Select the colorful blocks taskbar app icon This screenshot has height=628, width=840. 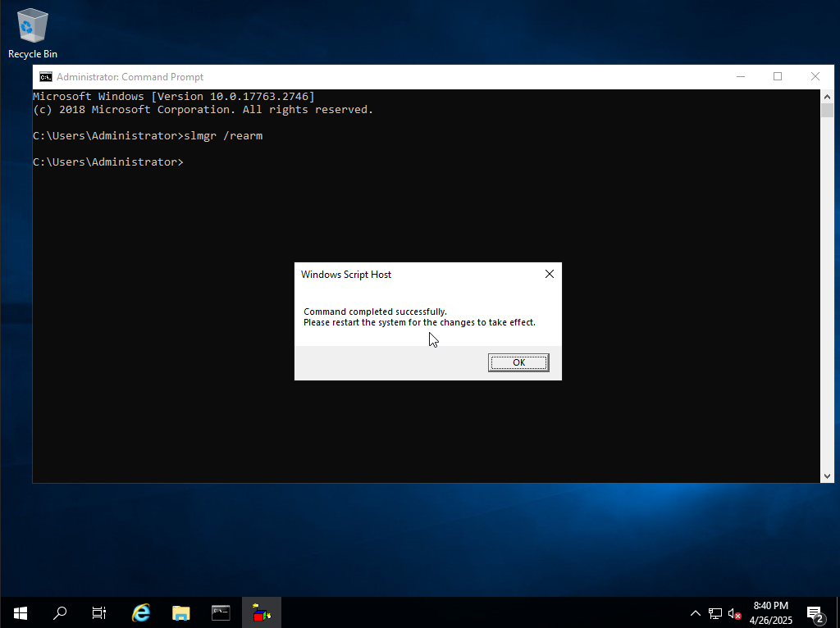262,612
